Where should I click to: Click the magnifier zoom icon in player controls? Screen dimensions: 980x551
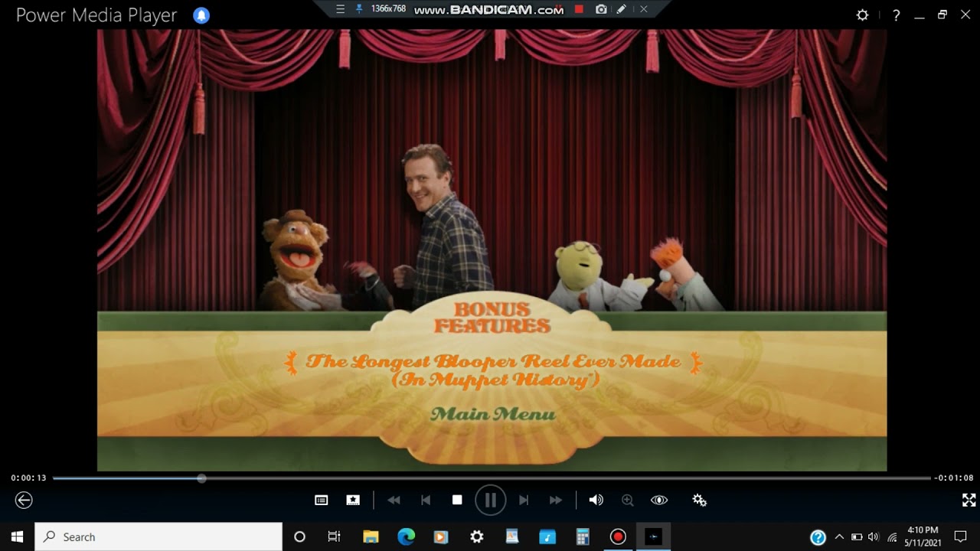[x=627, y=500]
